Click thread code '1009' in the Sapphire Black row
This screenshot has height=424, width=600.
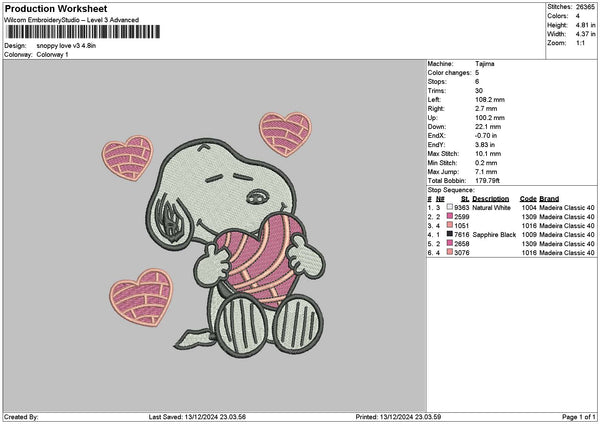(529, 235)
